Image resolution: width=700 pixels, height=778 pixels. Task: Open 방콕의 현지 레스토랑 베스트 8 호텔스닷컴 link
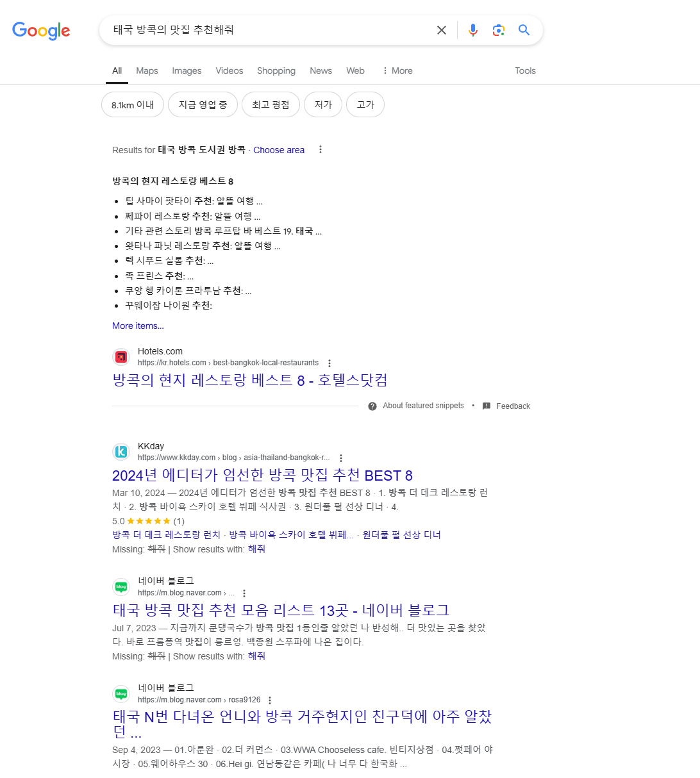click(250, 380)
